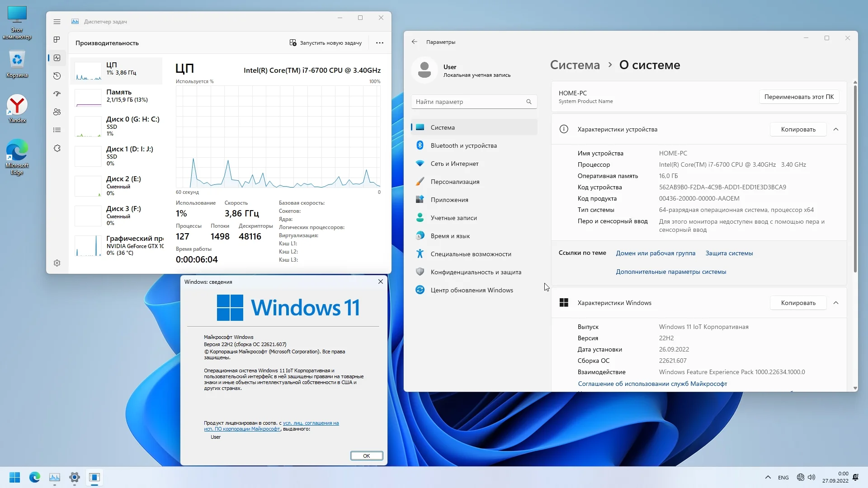The width and height of the screenshot is (868, 488).
Task: Open the Processes page icon in Task Manager
Action: 57,40
